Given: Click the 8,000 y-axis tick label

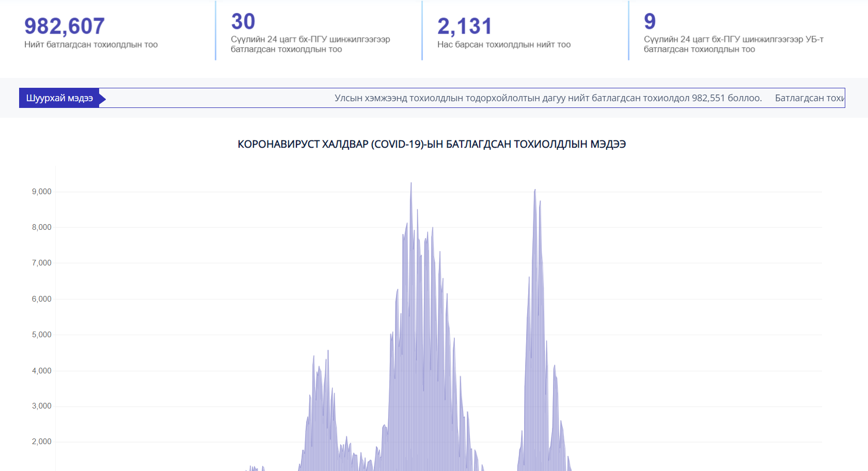Looking at the screenshot, I should tap(42, 227).
